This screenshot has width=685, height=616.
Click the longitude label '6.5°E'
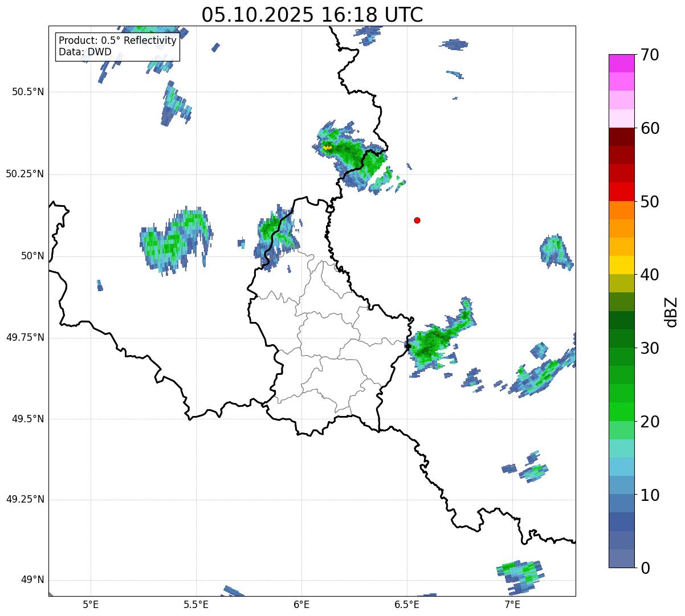pos(407,604)
